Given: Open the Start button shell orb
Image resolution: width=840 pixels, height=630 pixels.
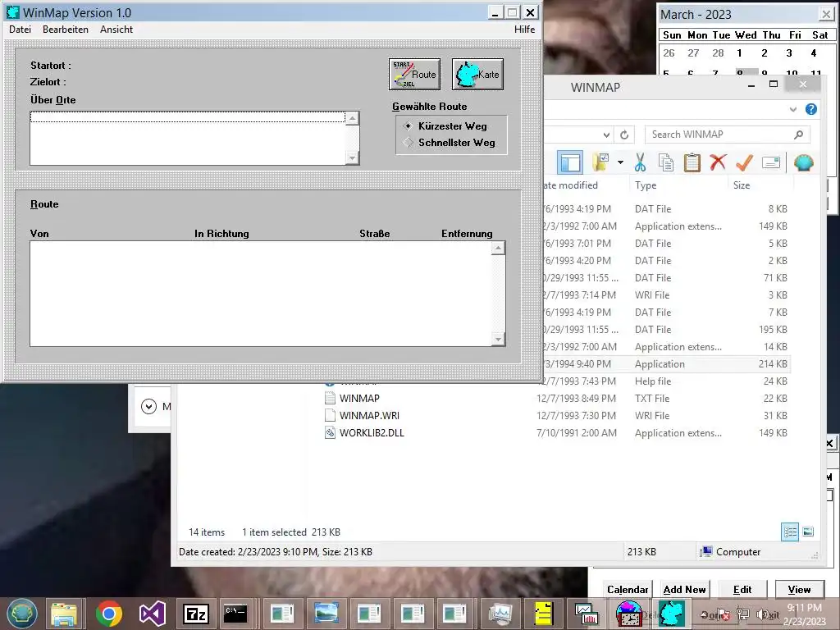Looking at the screenshot, I should click(x=22, y=614).
